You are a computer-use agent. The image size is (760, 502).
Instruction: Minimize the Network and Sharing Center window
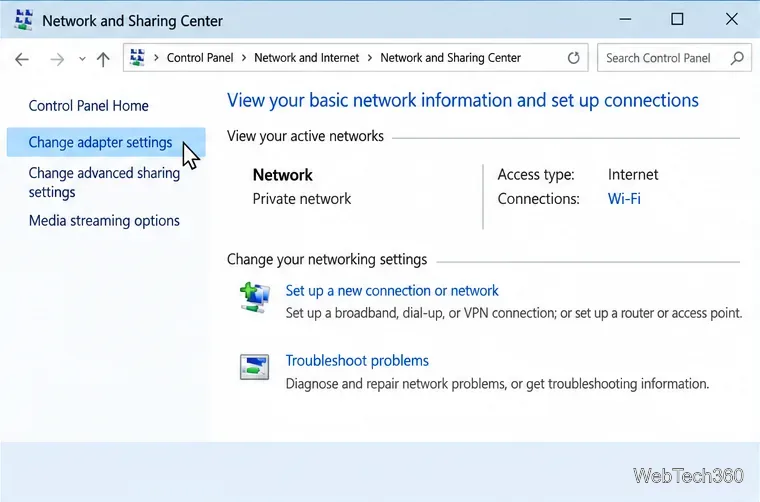pyautogui.click(x=625, y=19)
